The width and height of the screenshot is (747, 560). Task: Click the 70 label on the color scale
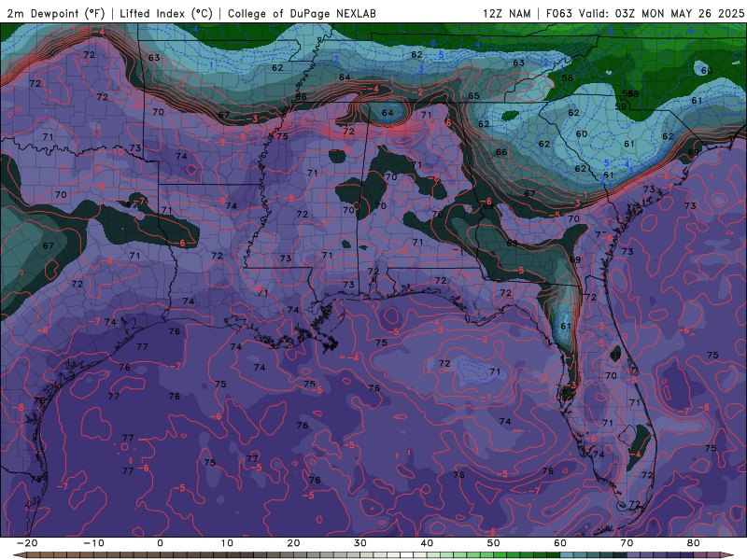coord(627,543)
